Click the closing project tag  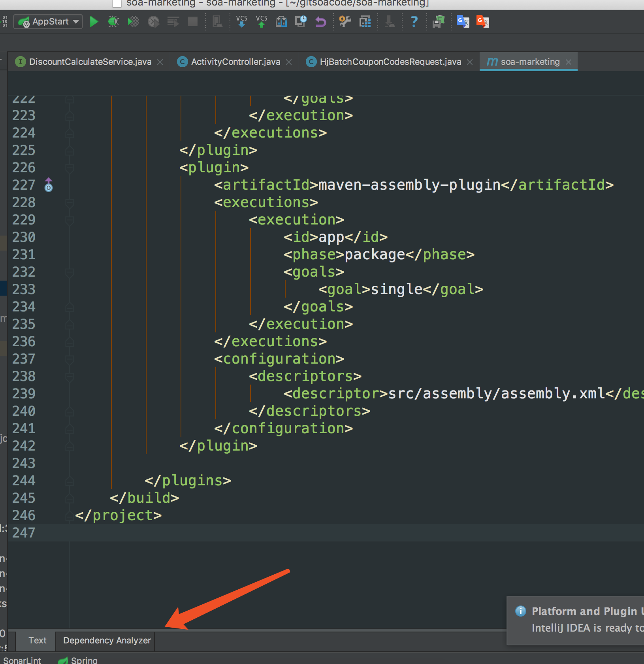pos(119,515)
